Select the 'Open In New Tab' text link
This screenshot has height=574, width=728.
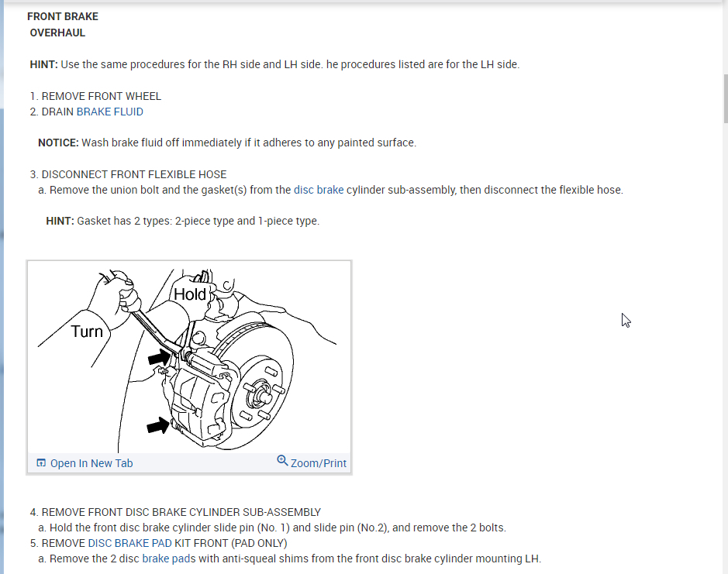coord(91,463)
